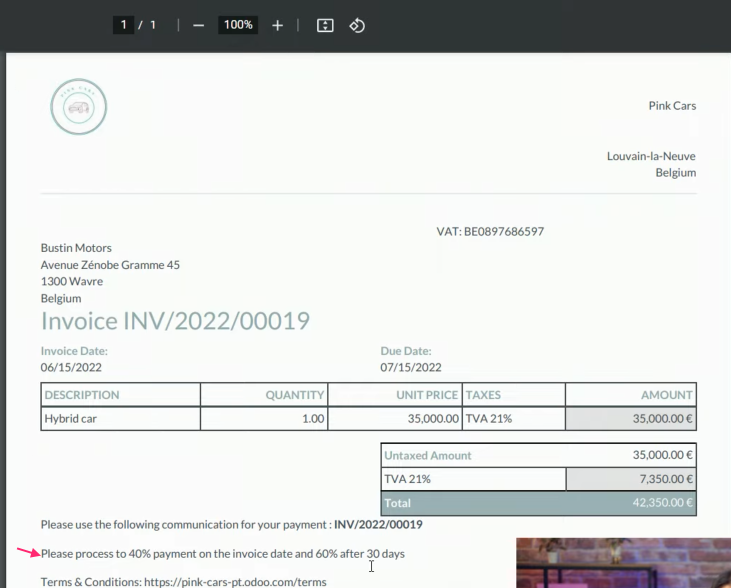This screenshot has width=731, height=588.
Task: Click the total page count 1
Action: 153,25
